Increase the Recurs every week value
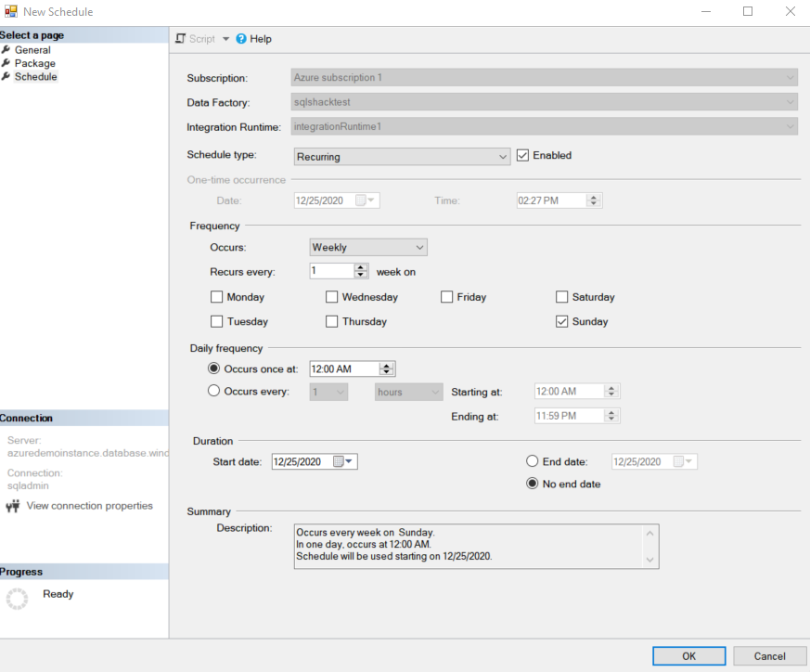The image size is (810, 672). pos(361,267)
